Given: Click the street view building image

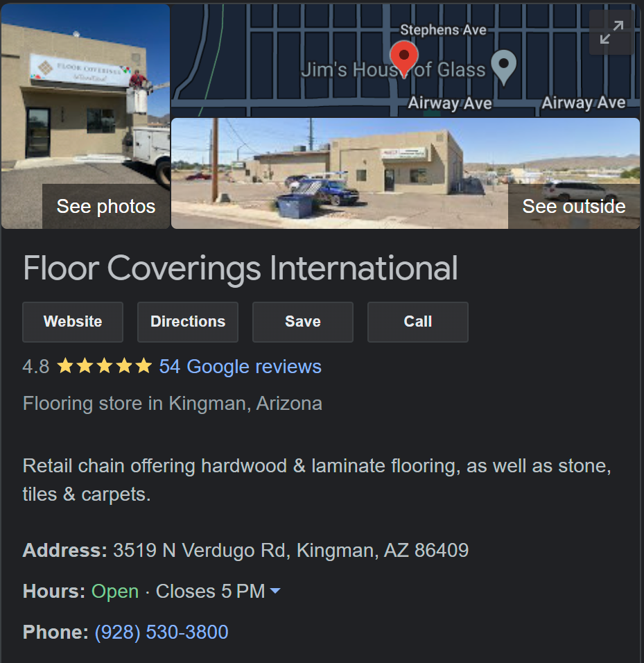Looking at the screenshot, I should coord(339,173).
